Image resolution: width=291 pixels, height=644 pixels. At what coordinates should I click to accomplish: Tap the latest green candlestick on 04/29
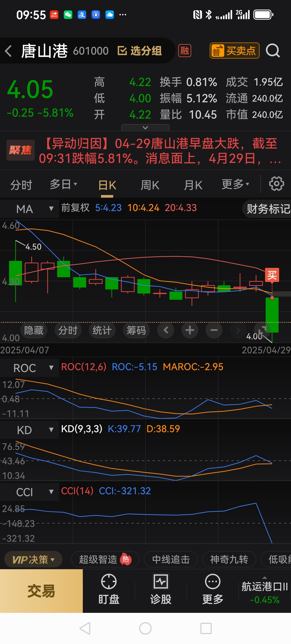272,315
